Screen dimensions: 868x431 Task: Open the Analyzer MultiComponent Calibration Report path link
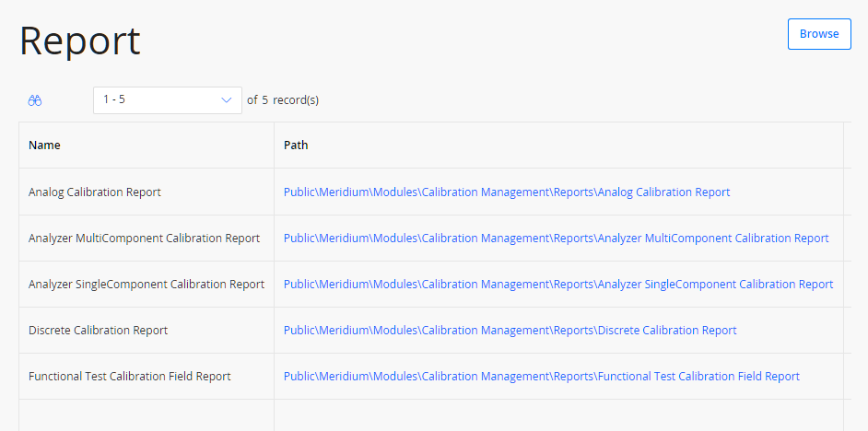[556, 238]
